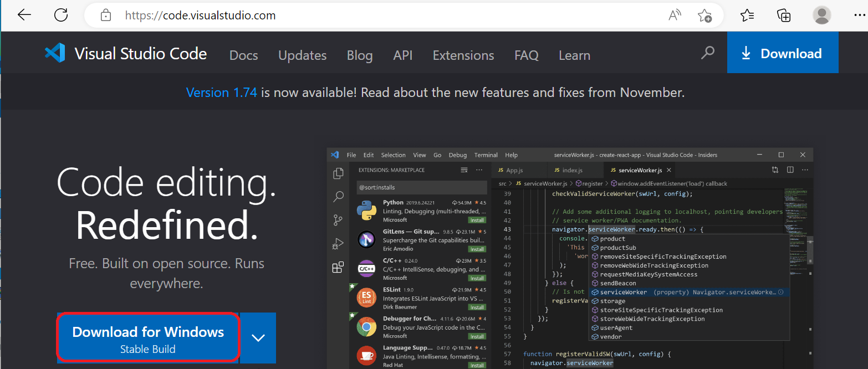Screen dimensions: 868x369
Task: Open the Help menu in the editor screenshot
Action: [512, 155]
